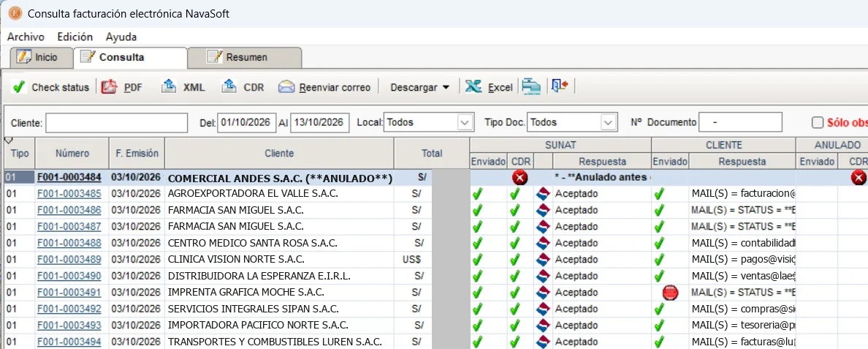Click the NavaSoft app icon in title bar
Viewport: 868px width, 349px height.
click(x=15, y=13)
